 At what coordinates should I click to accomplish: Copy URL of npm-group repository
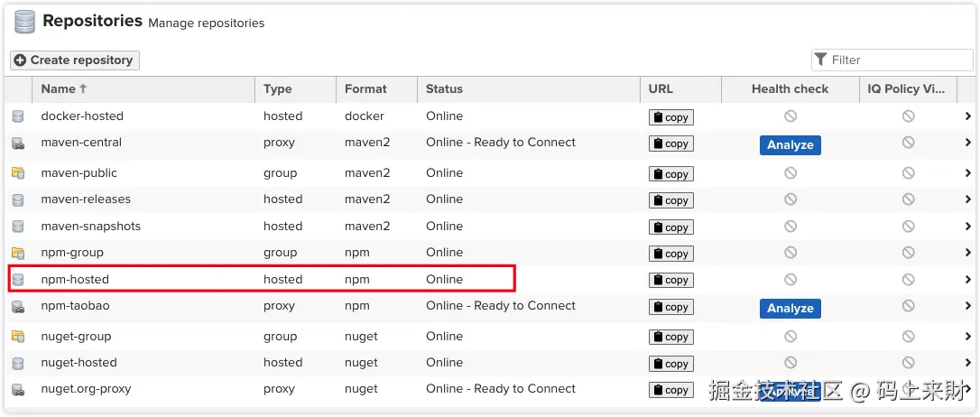click(671, 254)
